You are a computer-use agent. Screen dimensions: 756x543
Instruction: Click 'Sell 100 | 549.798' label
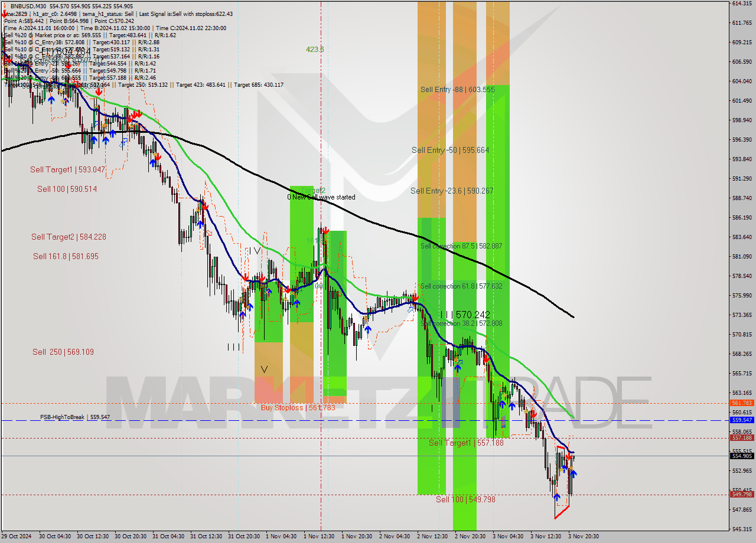pos(465,499)
